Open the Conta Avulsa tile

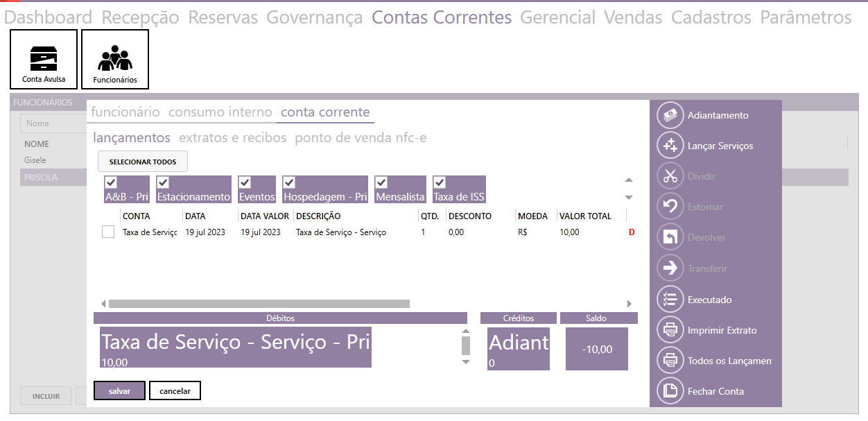[x=44, y=60]
